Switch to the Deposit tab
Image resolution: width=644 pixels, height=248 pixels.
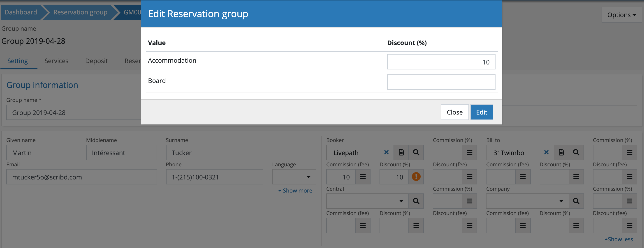pos(96,61)
